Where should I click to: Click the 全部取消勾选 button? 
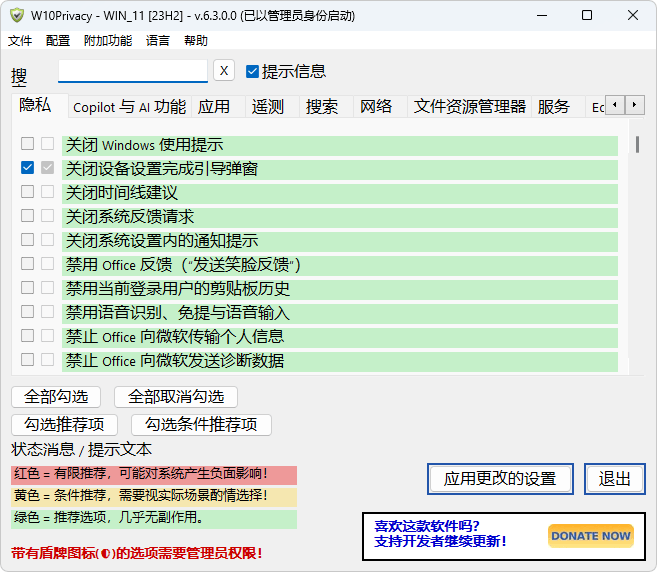pyautogui.click(x=176, y=396)
